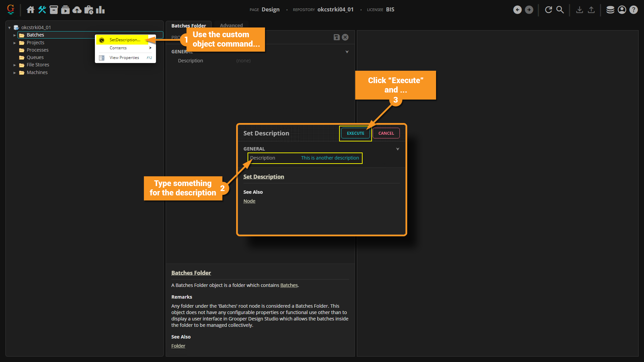This screenshot has width=644, height=362.
Task: Select SetDescription... in the context menu
Action: (x=125, y=40)
